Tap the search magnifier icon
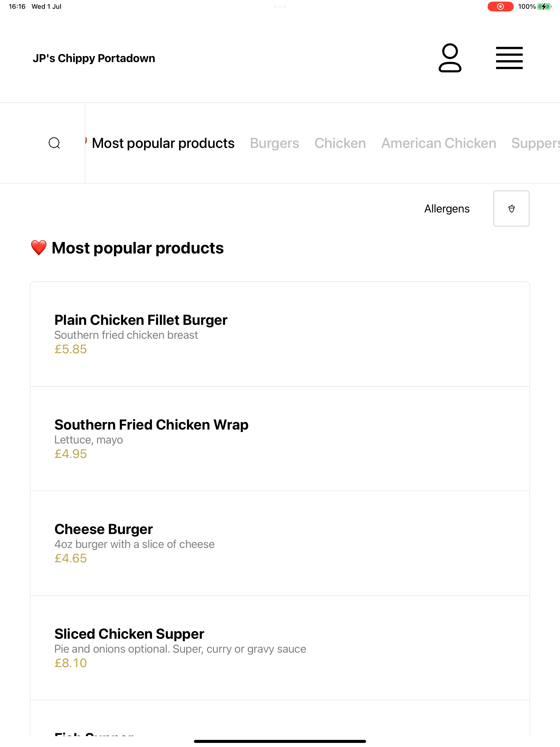The image size is (560, 747). coord(54,143)
